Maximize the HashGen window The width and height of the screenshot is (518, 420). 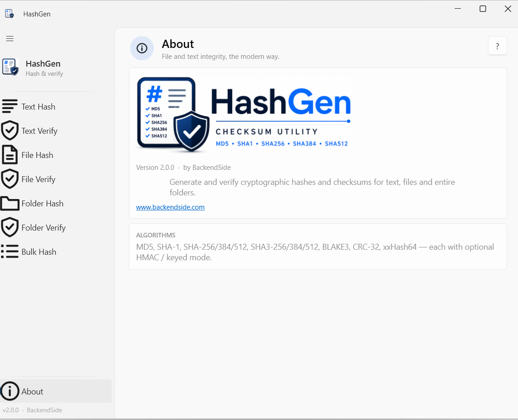(483, 9)
